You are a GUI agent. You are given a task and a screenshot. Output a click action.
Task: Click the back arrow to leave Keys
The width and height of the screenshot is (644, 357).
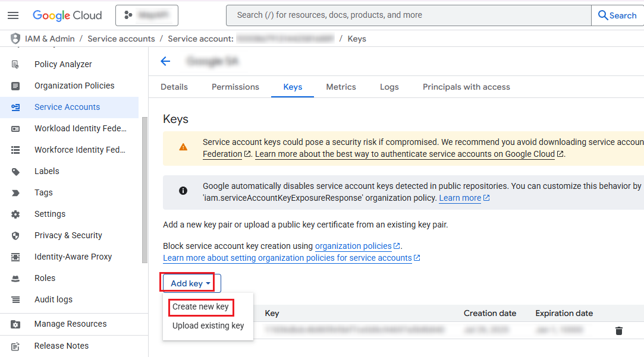click(165, 61)
